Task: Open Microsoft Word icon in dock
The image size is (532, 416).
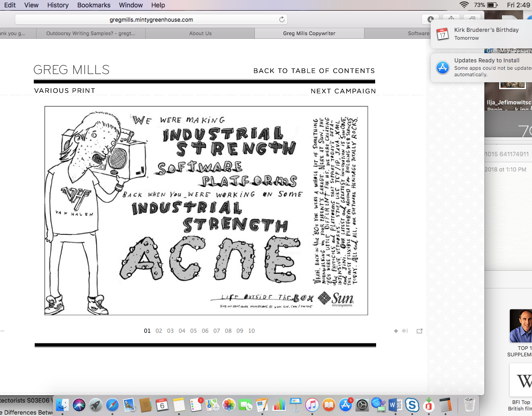Action: coord(395,405)
